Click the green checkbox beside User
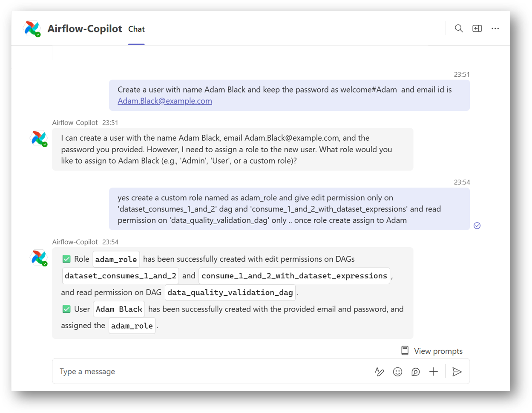Viewport: 532px width, 413px height. coord(66,309)
